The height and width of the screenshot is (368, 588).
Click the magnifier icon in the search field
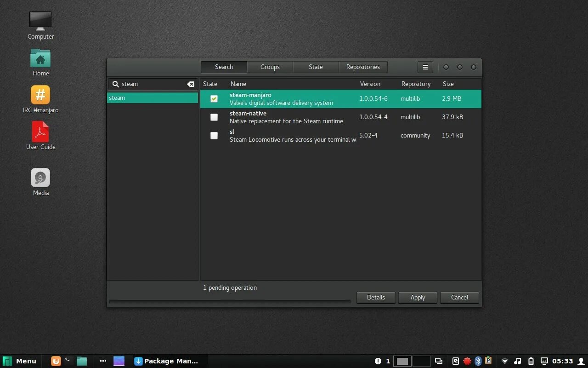[116, 84]
